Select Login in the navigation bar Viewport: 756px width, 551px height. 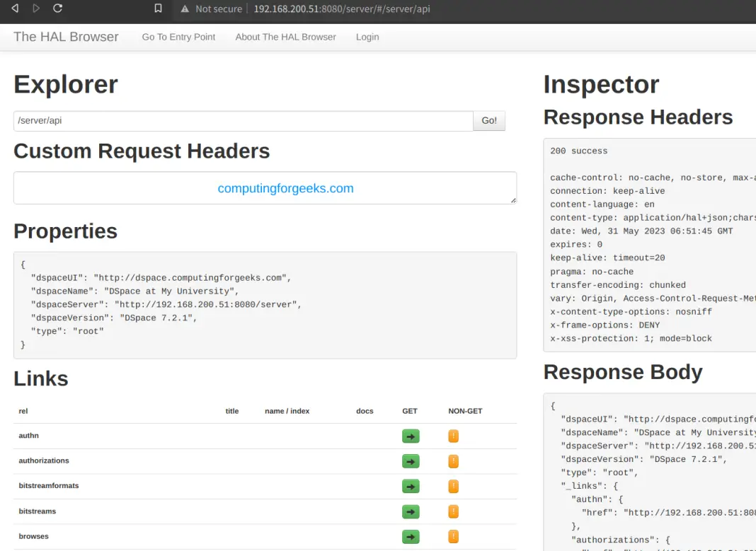pos(367,37)
